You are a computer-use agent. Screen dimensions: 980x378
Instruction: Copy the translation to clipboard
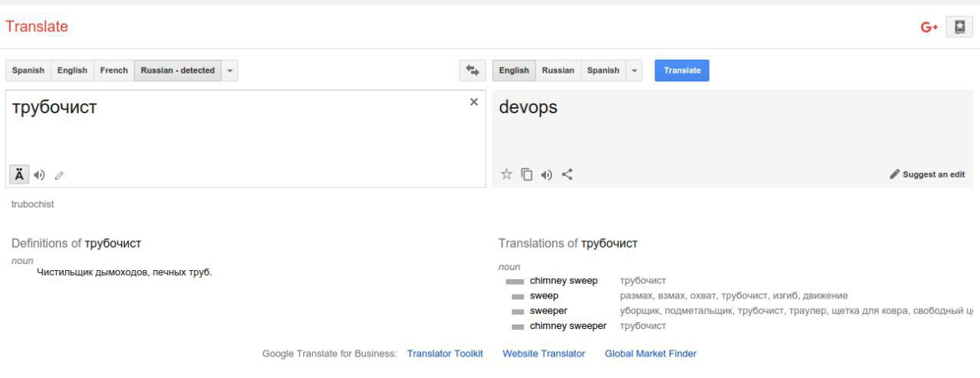point(527,174)
